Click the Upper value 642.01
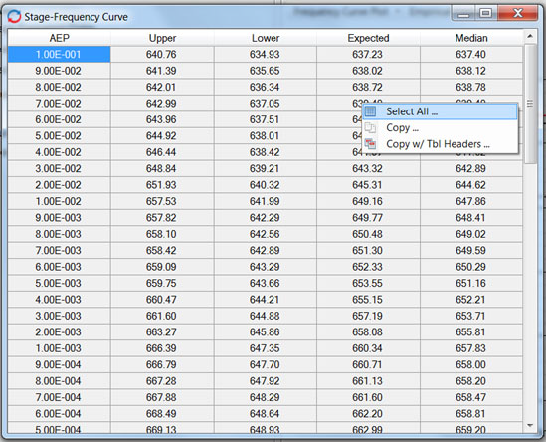The width and height of the screenshot is (546, 442). coord(161,87)
